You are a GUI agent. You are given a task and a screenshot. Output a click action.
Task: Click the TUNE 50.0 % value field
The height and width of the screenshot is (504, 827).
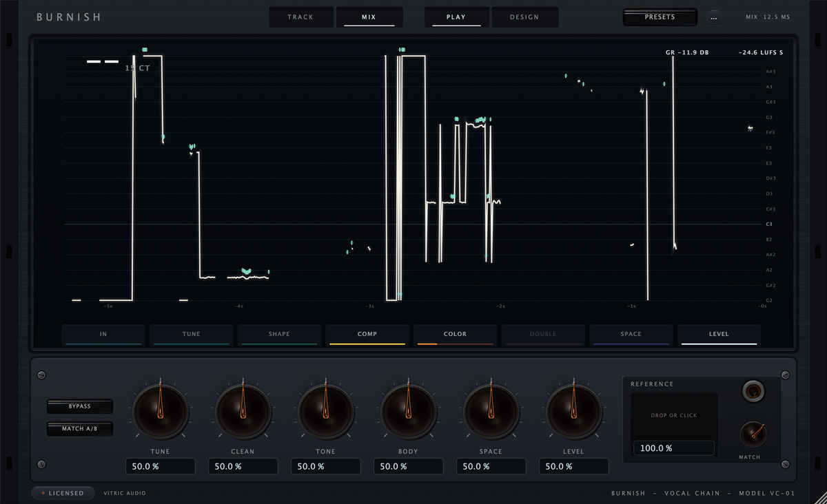160,466
